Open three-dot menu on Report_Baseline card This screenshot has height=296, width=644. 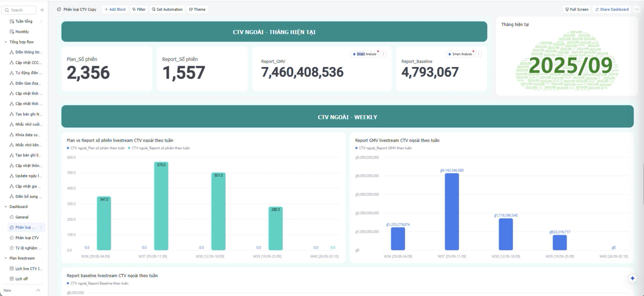pos(479,54)
